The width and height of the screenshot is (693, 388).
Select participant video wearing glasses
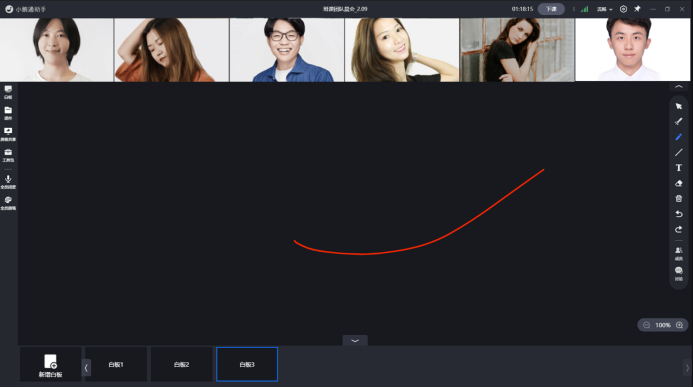287,50
